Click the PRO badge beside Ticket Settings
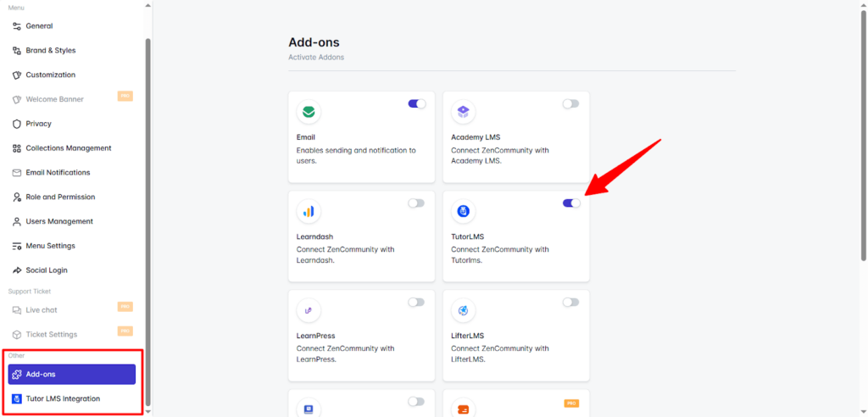The height and width of the screenshot is (417, 868). click(x=125, y=331)
